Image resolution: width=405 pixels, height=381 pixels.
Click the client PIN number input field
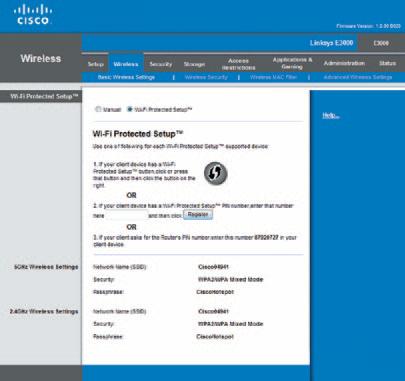click(x=127, y=215)
